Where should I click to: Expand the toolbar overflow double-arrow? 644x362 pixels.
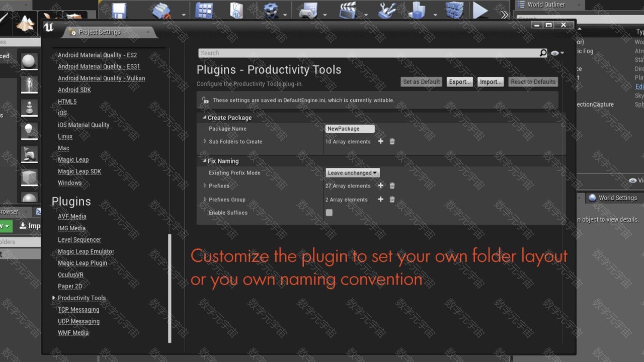(x=505, y=15)
